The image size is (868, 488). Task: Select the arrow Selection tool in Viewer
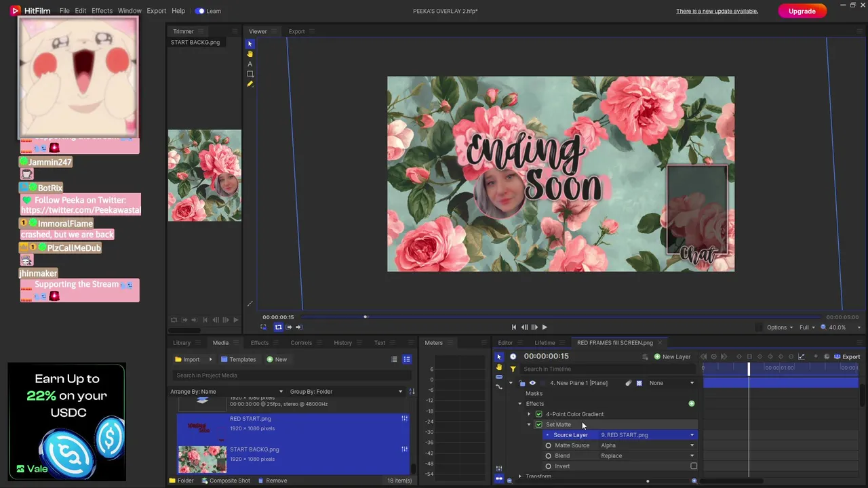(x=250, y=43)
